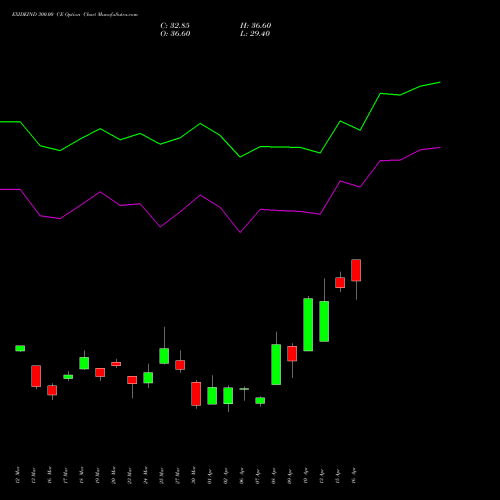
Task: Click the '01 Apr' date axis label
Action: coord(210,476)
